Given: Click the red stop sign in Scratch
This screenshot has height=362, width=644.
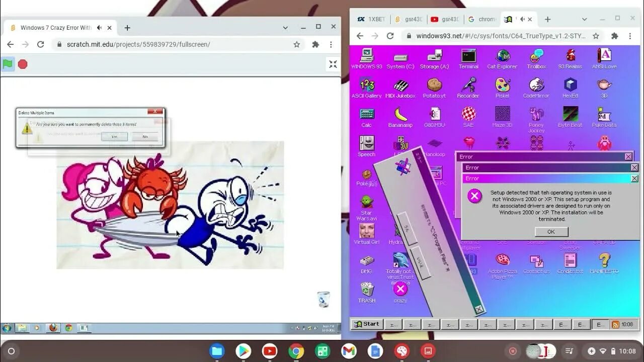Looking at the screenshot, I should [x=23, y=64].
